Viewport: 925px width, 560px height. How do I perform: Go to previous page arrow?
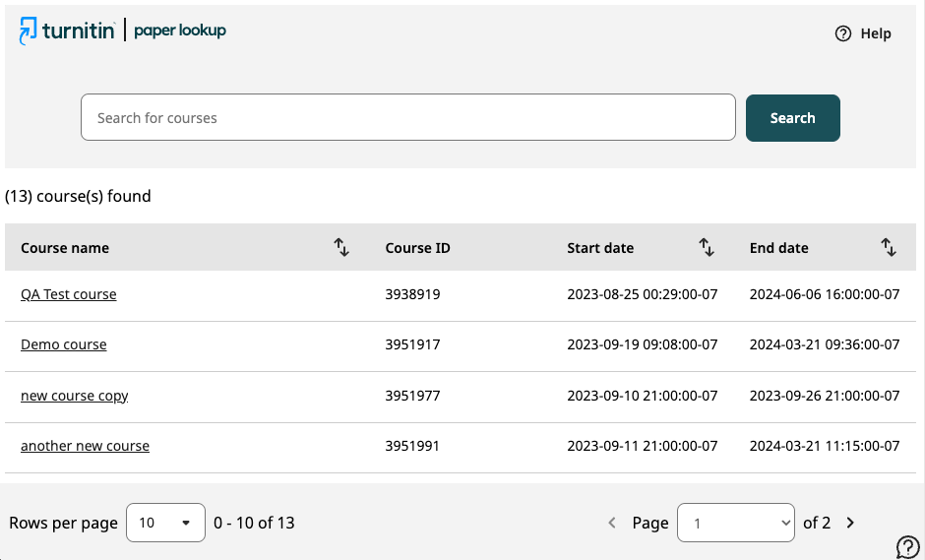pos(612,523)
